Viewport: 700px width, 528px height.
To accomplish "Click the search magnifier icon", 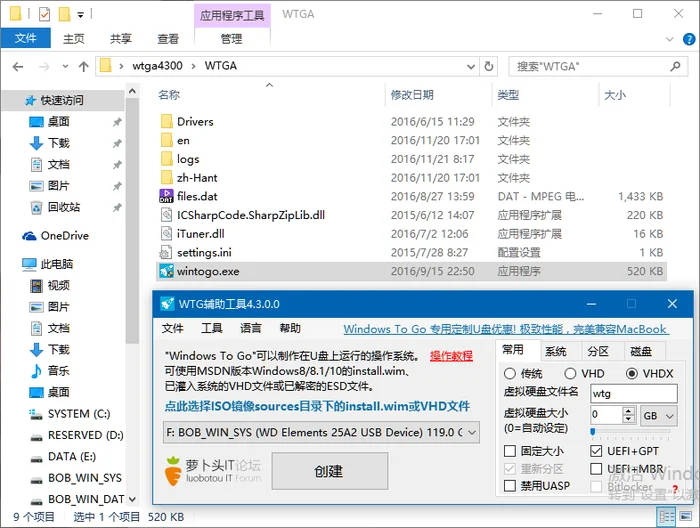I will click(x=675, y=67).
